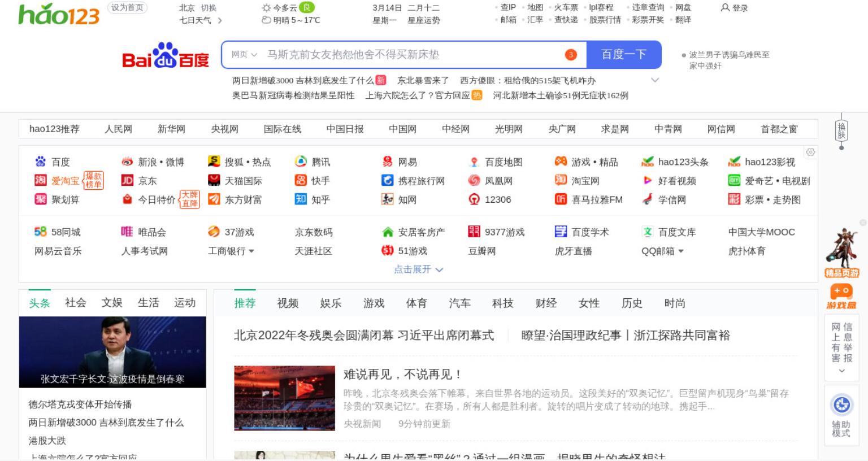The height and width of the screenshot is (461, 868).
Task: Switch to the 社会 tab
Action: 76,303
